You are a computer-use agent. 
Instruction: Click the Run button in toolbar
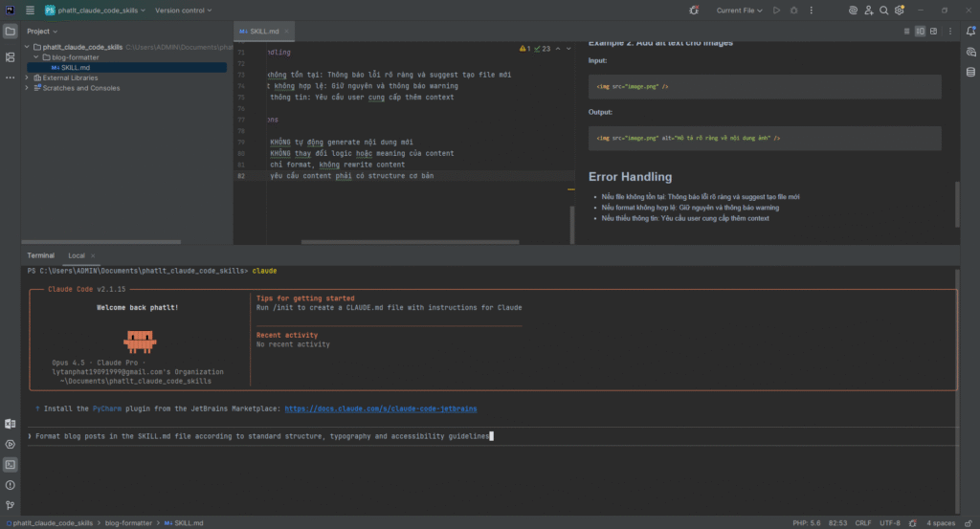click(776, 11)
